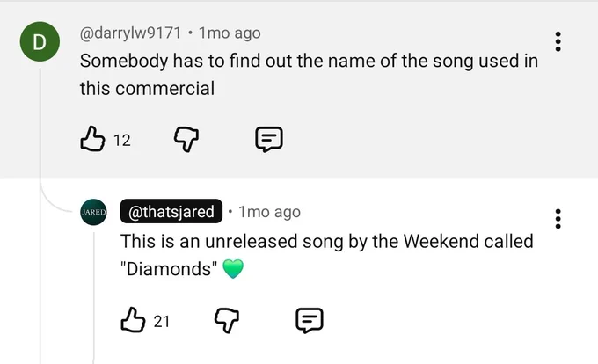Reply to the @darrylw9171 comment

(269, 140)
